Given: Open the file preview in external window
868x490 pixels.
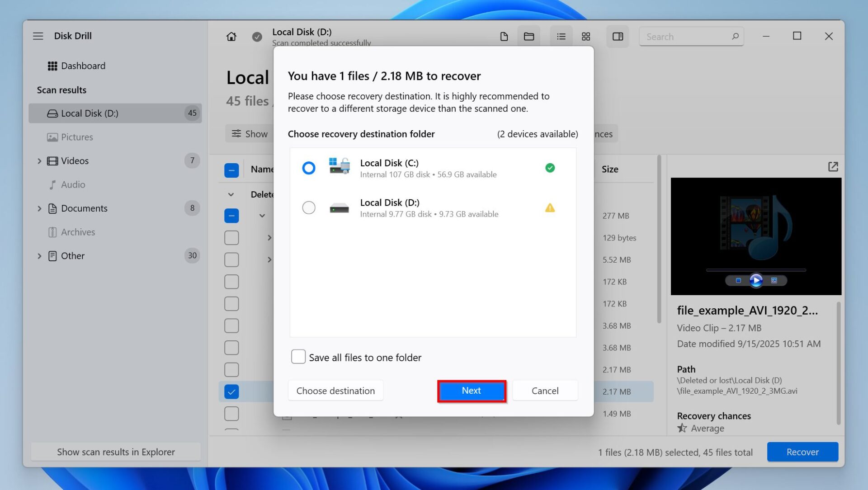Looking at the screenshot, I should pyautogui.click(x=833, y=167).
